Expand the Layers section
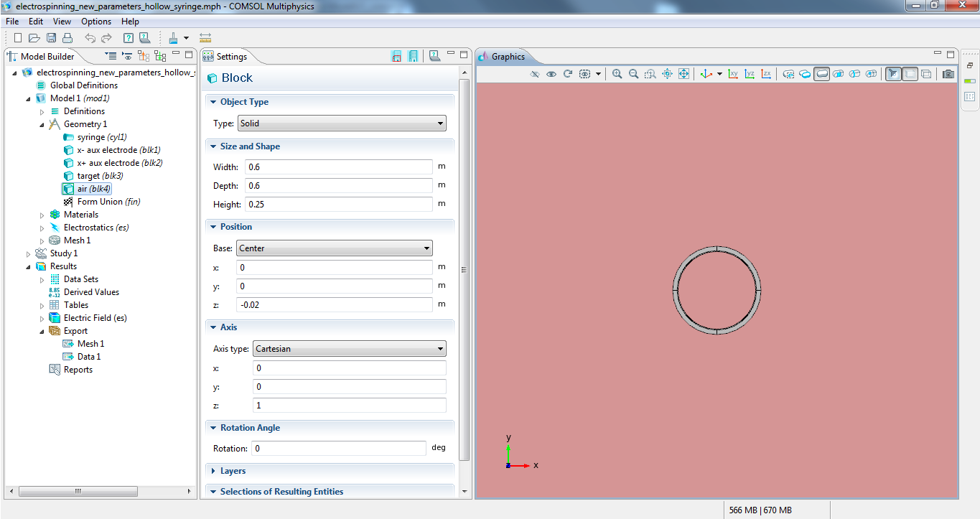 tap(233, 471)
